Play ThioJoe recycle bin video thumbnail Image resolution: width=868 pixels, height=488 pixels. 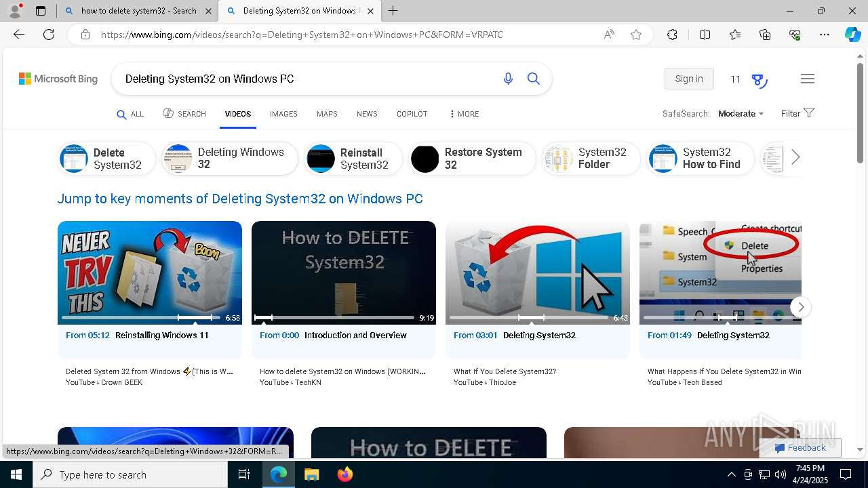click(x=538, y=272)
